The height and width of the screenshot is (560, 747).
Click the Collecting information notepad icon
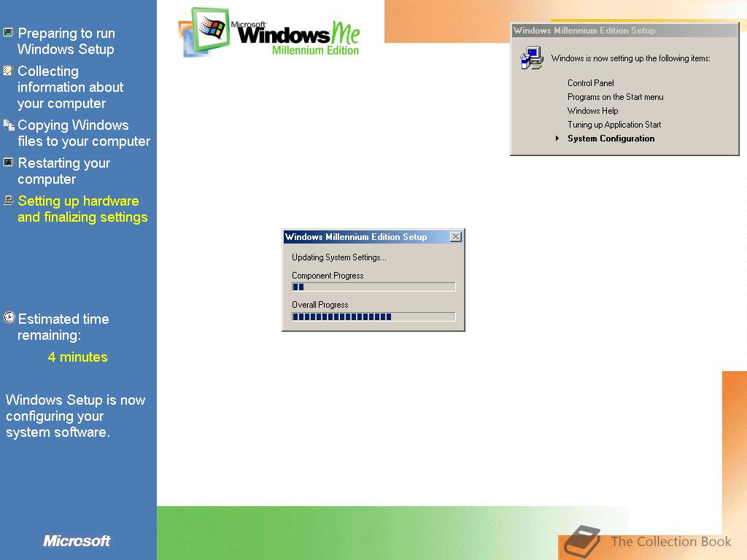[x=8, y=71]
